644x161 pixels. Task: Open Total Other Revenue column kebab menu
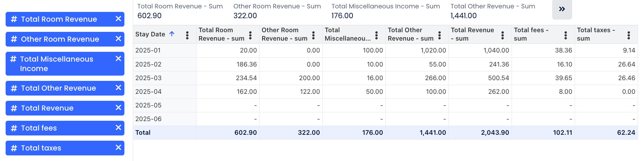click(x=440, y=35)
